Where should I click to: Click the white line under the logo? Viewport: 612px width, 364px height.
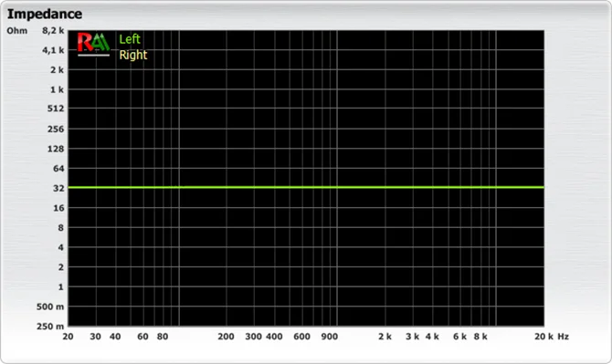pyautogui.click(x=94, y=56)
